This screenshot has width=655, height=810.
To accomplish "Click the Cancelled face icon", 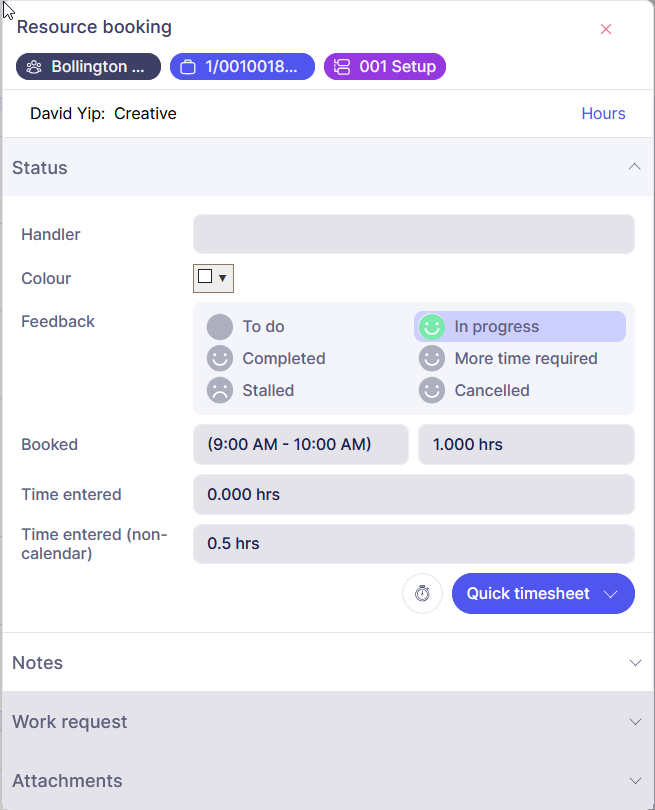I will (x=431, y=391).
